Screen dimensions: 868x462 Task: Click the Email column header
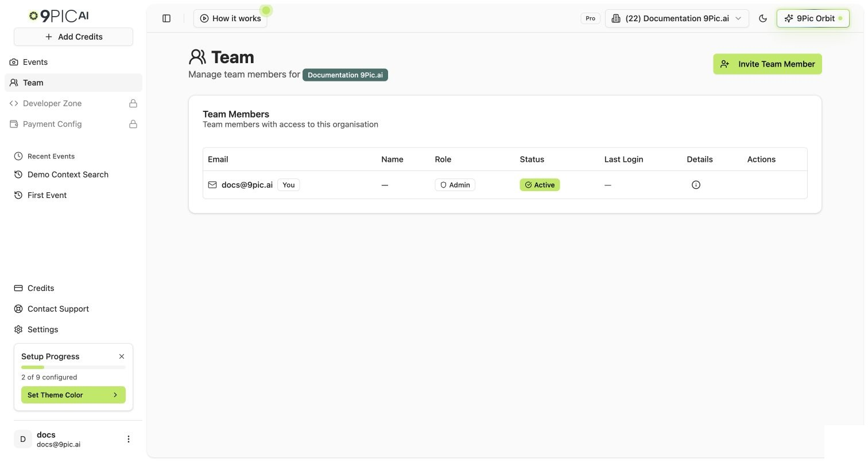(x=218, y=160)
